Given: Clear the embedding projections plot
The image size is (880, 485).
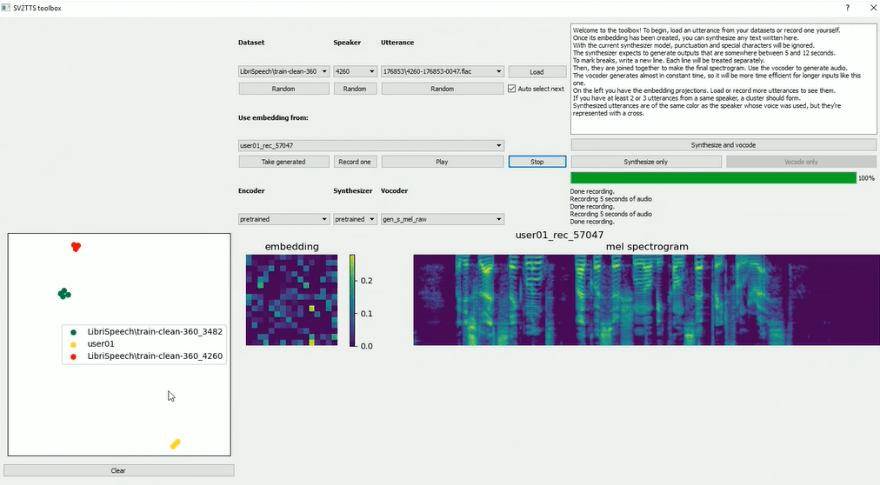Looking at the screenshot, I should (119, 470).
